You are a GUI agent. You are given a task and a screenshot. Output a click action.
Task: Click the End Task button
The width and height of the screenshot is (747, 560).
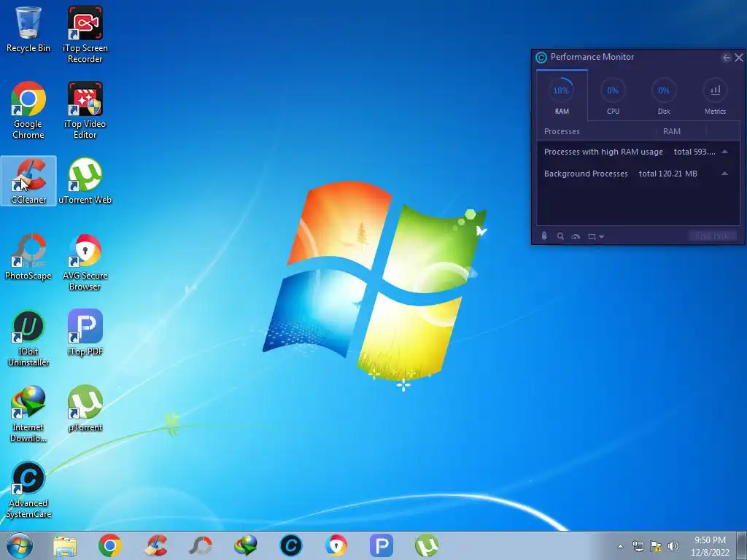coord(712,236)
